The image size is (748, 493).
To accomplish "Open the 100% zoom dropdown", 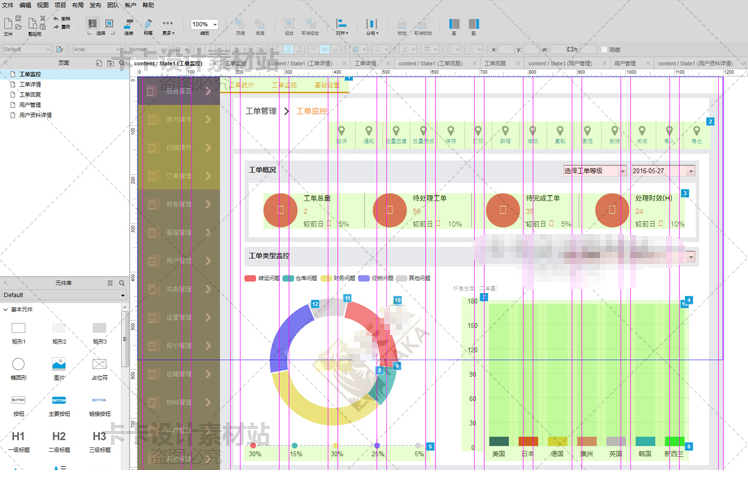I will pyautogui.click(x=204, y=24).
